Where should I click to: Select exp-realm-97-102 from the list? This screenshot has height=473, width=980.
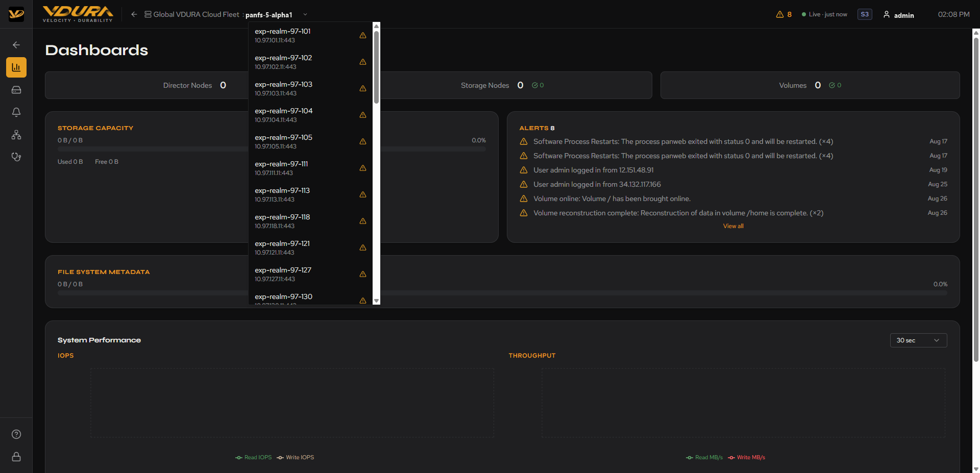[310, 62]
